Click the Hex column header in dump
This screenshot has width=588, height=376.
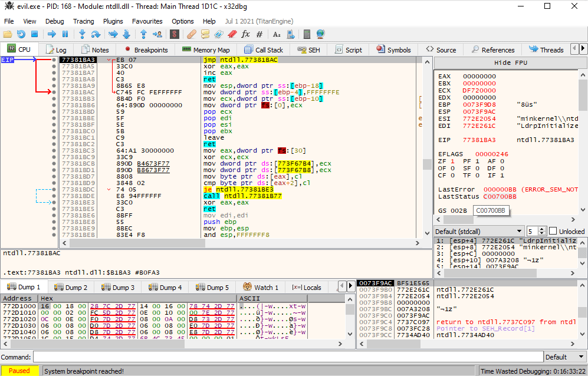[137, 298]
